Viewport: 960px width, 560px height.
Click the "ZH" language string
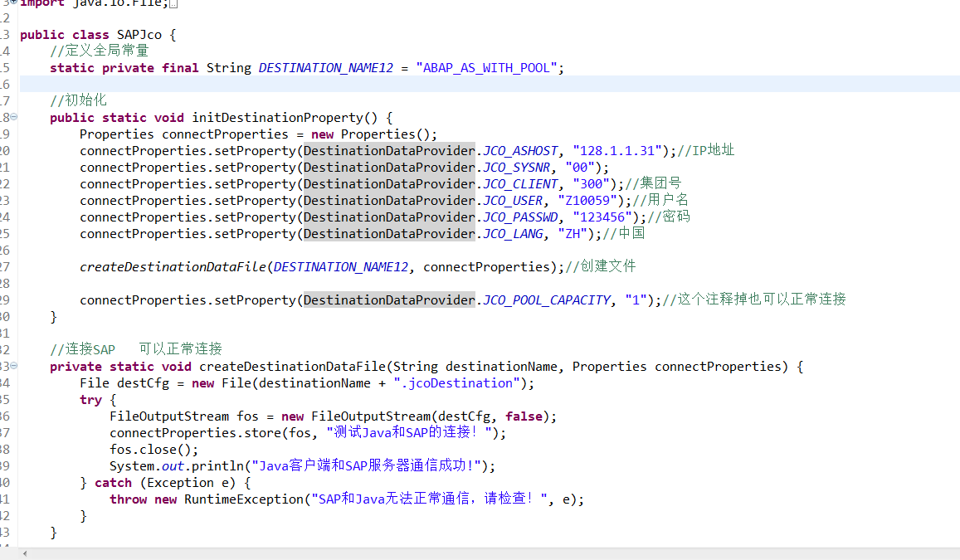(573, 234)
